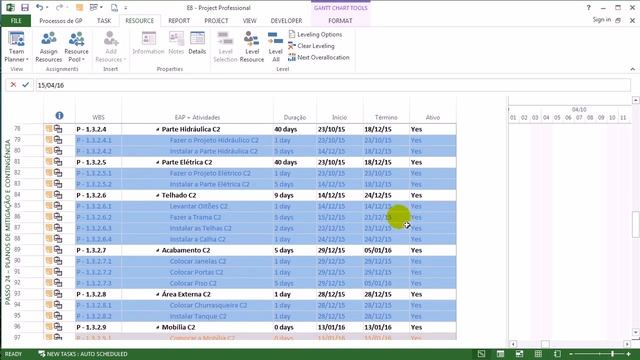Zoom in with the plus button

pos(629,354)
